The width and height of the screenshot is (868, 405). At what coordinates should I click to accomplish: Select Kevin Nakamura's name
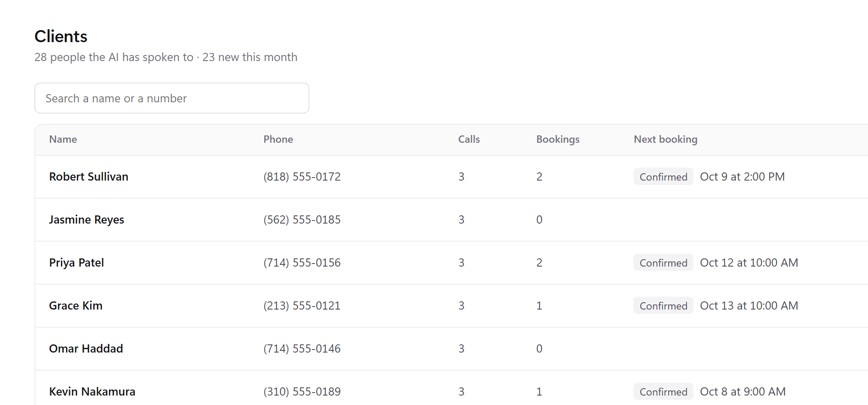[92, 392]
